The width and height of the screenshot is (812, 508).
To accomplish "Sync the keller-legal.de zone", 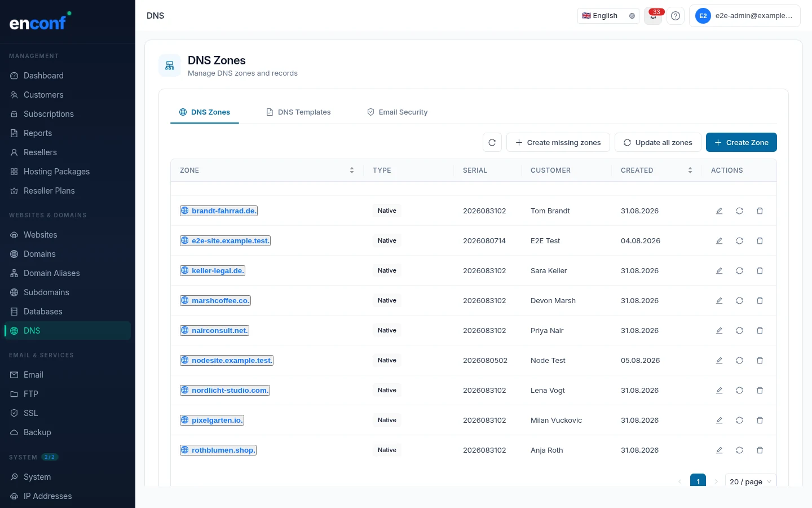I will point(739,270).
